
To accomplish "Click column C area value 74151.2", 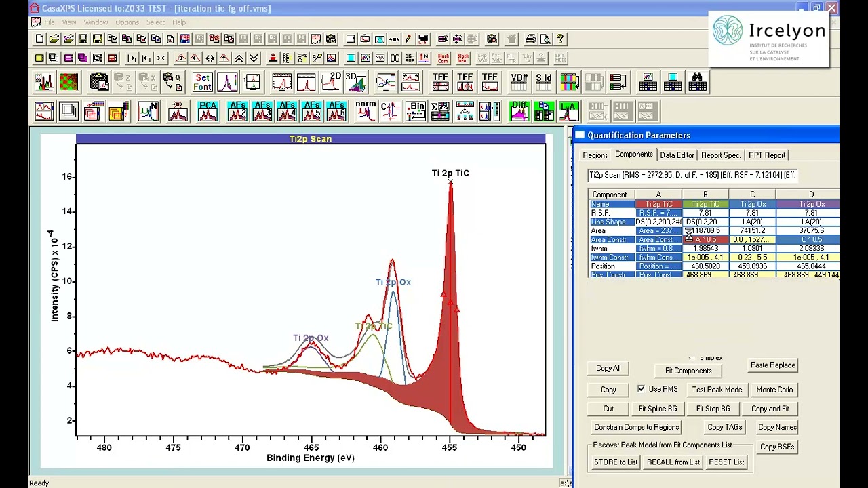I will coord(752,231).
